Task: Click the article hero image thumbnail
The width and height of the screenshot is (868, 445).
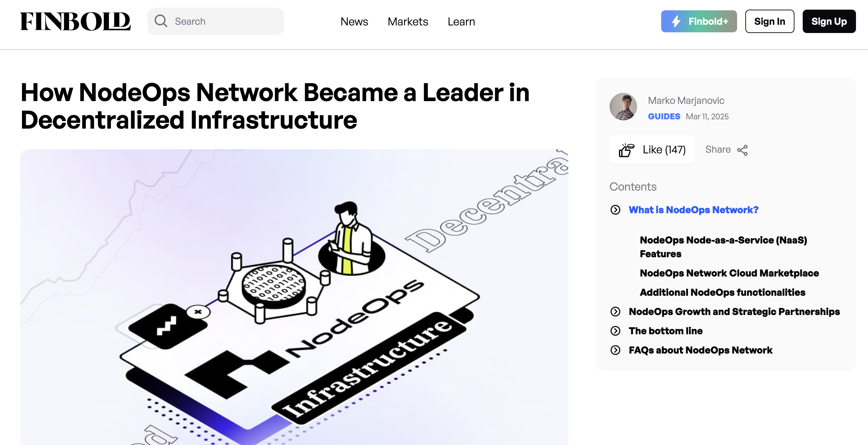Action: click(x=294, y=297)
